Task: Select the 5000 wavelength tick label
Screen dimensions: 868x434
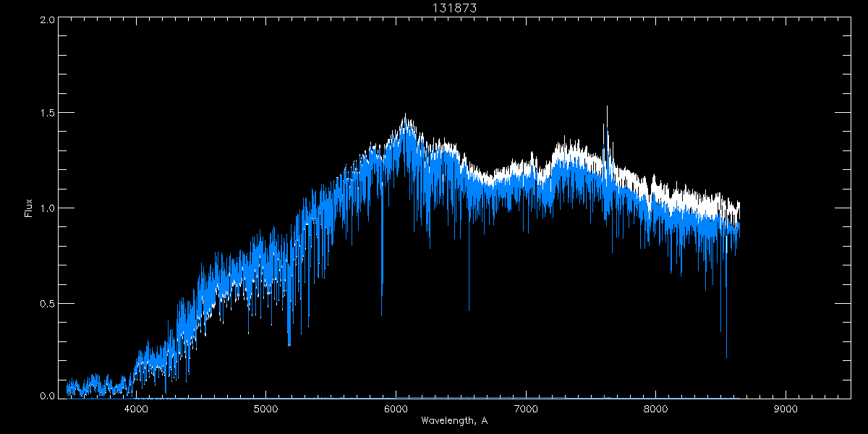Action: point(265,409)
